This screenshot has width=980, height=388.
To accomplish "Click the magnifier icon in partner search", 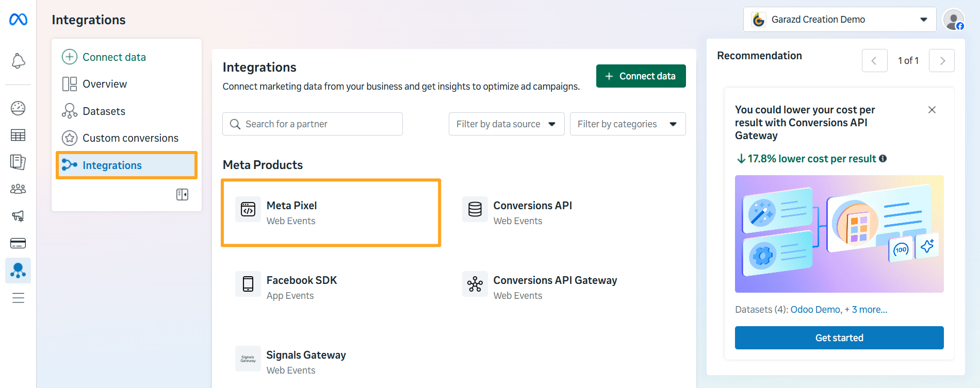I will 235,124.
